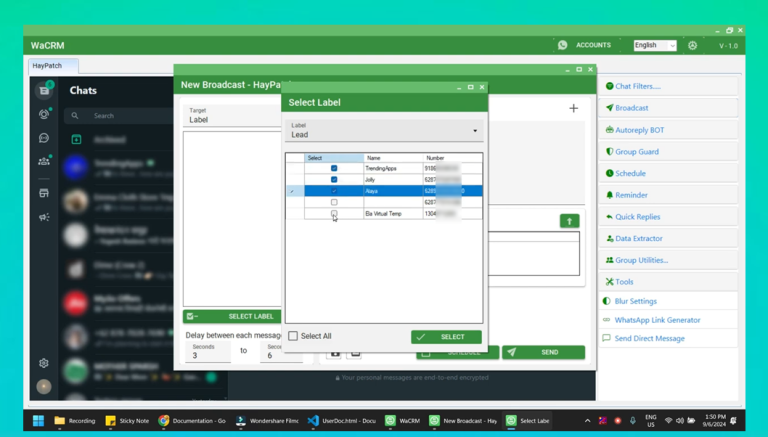Switch to the HayPatch tab
Viewport: 768px width, 437px height.
(x=47, y=66)
